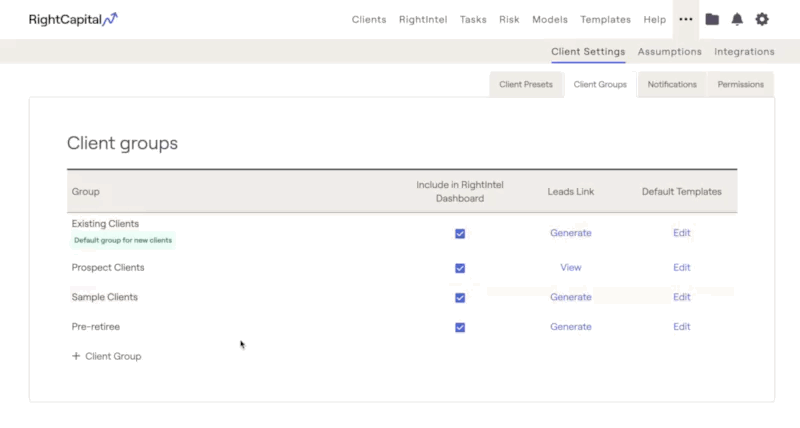Click the 'Client groups' page heading
Screen dimensions: 800x428
(x=122, y=143)
